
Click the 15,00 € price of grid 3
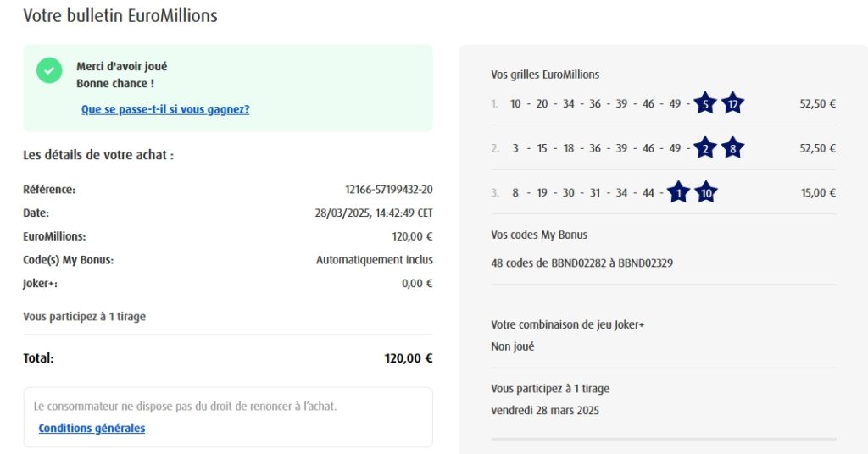click(818, 192)
